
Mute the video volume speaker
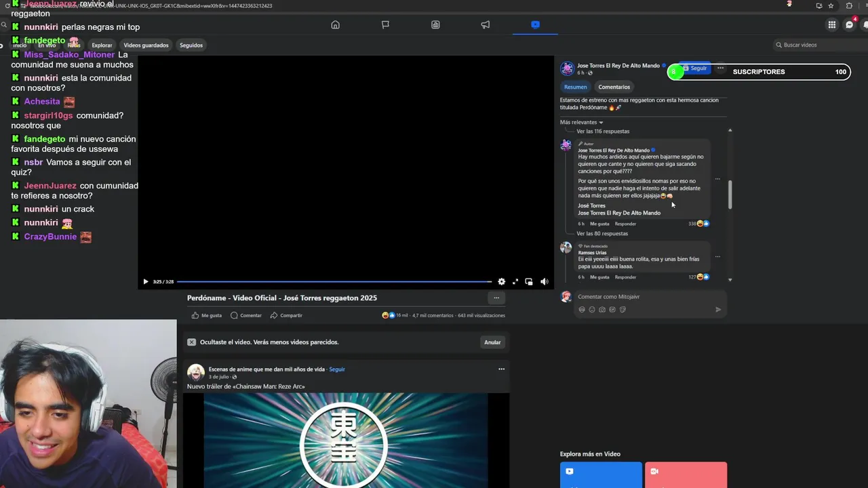[544, 281]
